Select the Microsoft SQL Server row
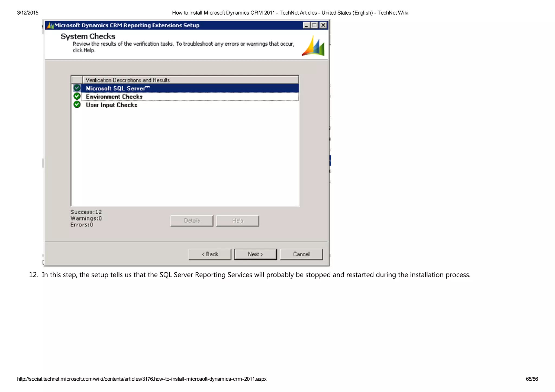 point(185,88)
